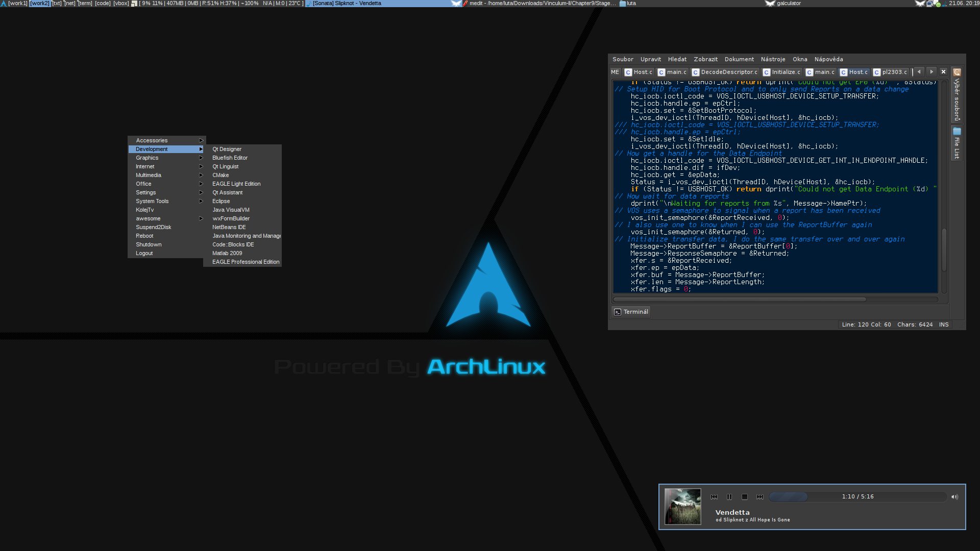The height and width of the screenshot is (551, 980).
Task: Switch to the [term] tag
Action: tap(85, 3)
